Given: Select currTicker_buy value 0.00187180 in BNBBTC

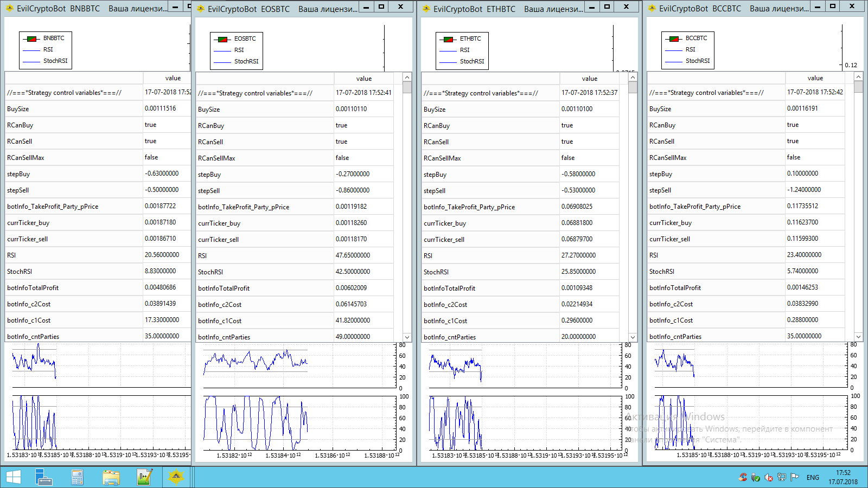Looking at the screenshot, I should [x=160, y=222].
